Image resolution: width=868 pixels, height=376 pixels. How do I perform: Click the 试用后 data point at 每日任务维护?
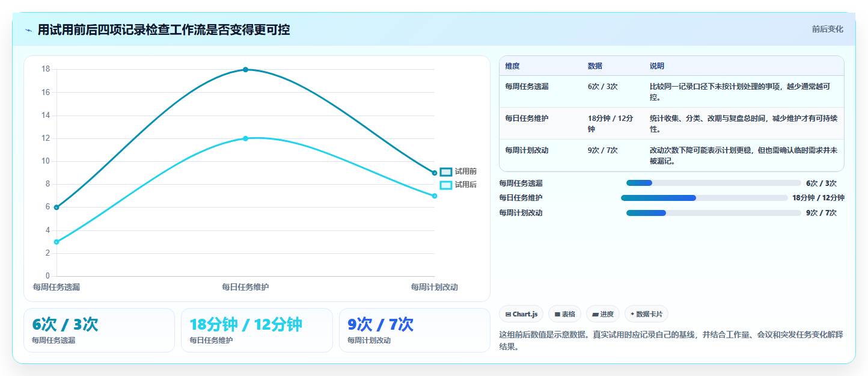(x=245, y=138)
